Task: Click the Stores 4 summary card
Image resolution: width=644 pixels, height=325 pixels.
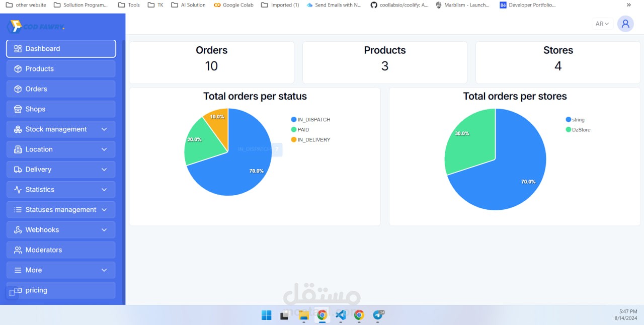Action: pos(558,62)
